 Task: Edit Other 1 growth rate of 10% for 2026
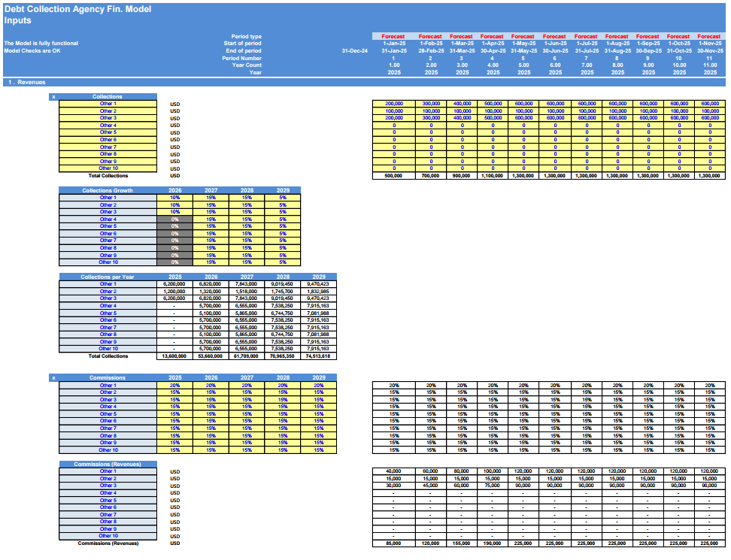tap(174, 199)
